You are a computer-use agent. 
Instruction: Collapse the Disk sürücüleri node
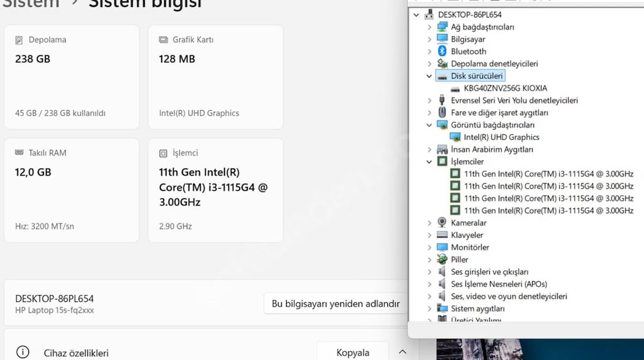(x=429, y=76)
